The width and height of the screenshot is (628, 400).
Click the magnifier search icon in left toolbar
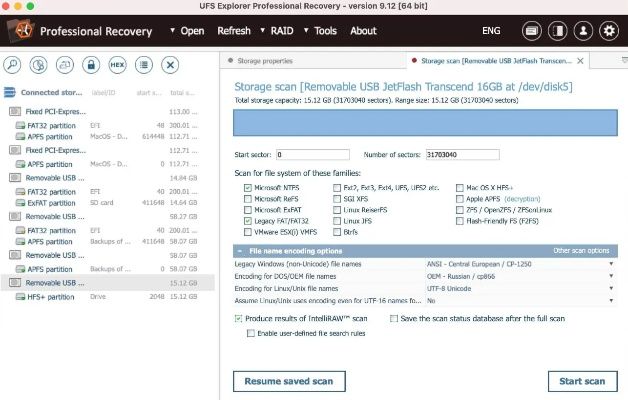point(13,65)
